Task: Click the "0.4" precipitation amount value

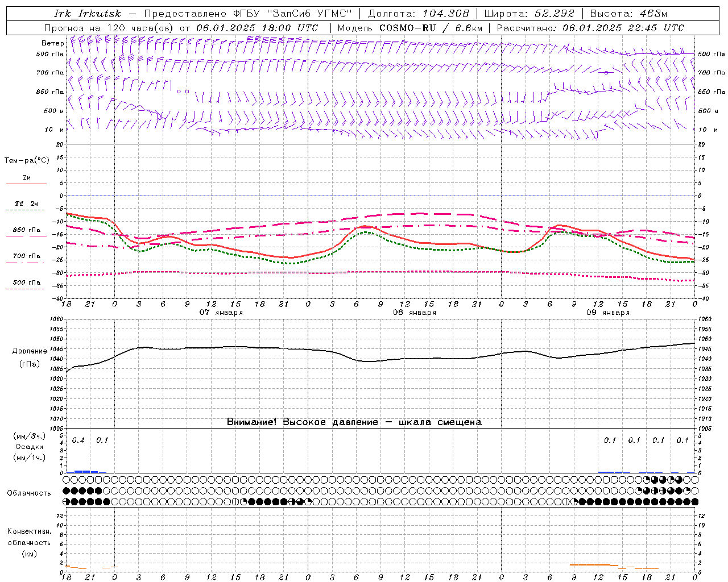Action: click(78, 440)
